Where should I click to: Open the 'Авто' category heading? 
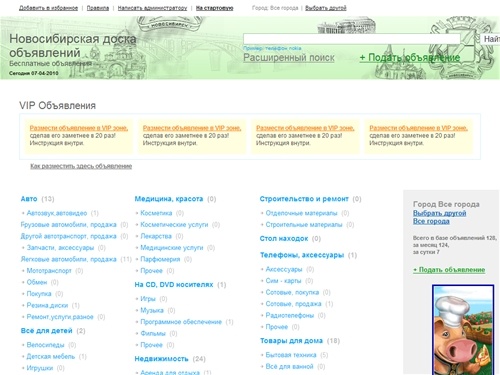point(29,199)
